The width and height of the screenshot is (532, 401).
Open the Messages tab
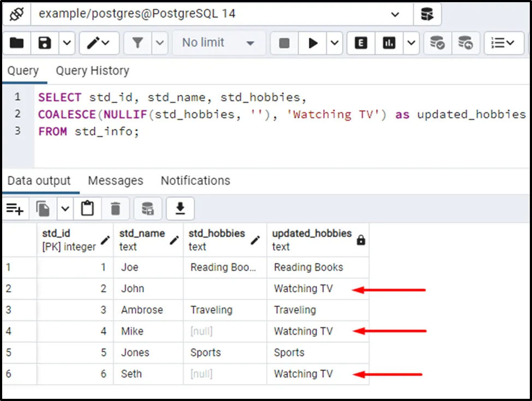coord(115,181)
